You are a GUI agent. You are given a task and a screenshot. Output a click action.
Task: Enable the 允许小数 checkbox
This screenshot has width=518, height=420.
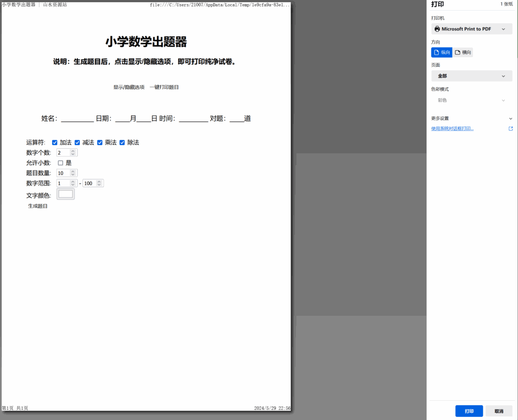click(60, 162)
